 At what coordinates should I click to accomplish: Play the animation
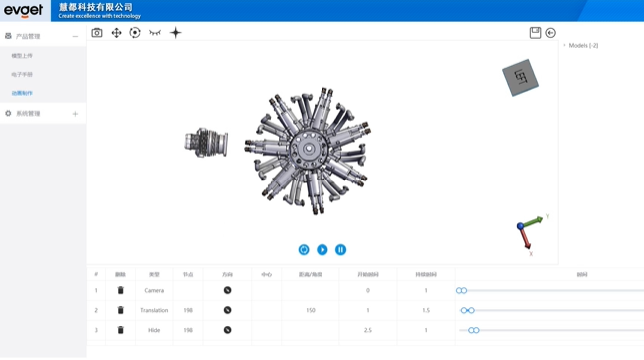[322, 249]
